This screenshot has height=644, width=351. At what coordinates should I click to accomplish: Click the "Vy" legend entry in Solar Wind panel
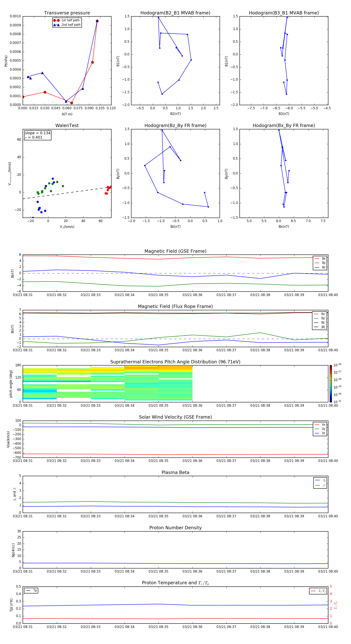point(320,429)
